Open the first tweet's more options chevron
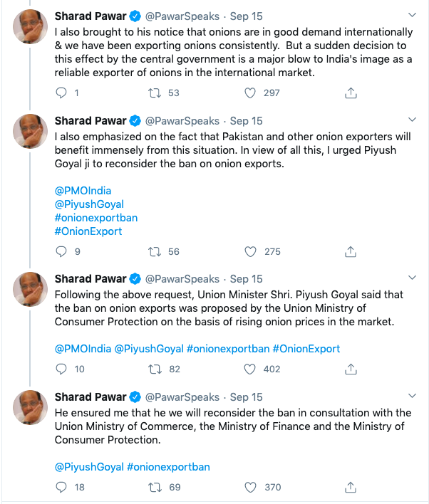 click(x=412, y=15)
